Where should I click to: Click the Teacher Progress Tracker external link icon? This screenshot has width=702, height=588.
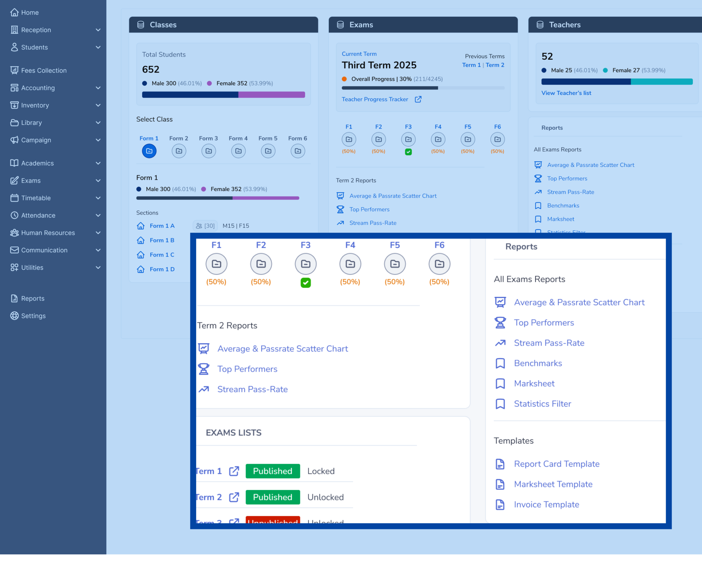coord(418,99)
